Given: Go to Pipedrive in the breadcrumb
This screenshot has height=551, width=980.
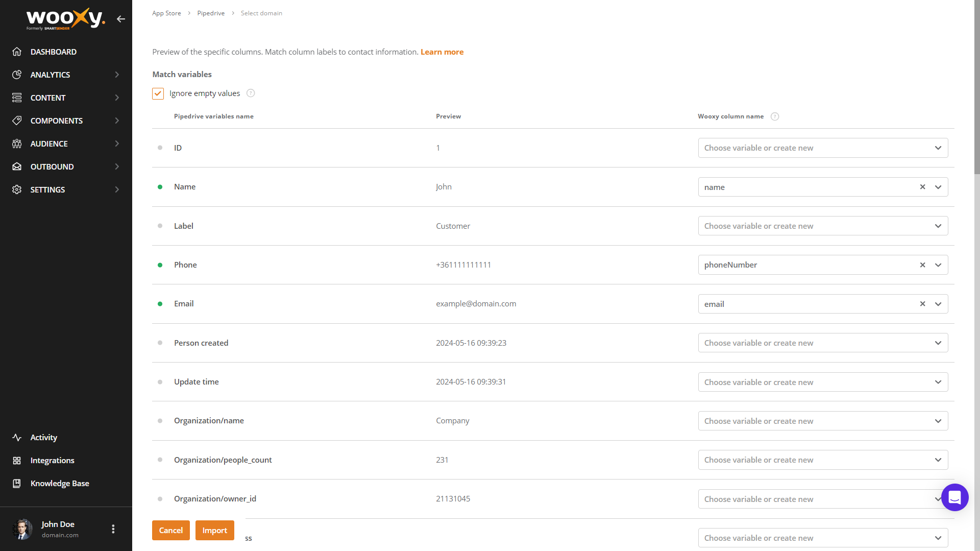Looking at the screenshot, I should coord(211,13).
